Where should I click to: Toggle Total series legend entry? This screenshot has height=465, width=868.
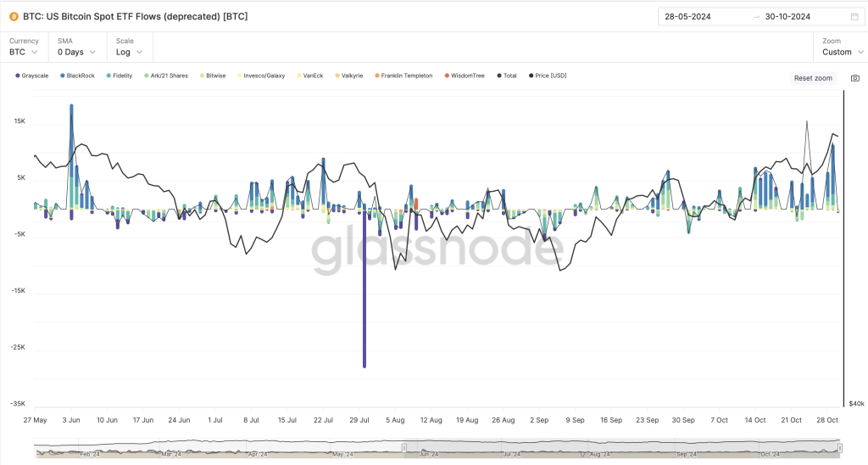(x=507, y=76)
